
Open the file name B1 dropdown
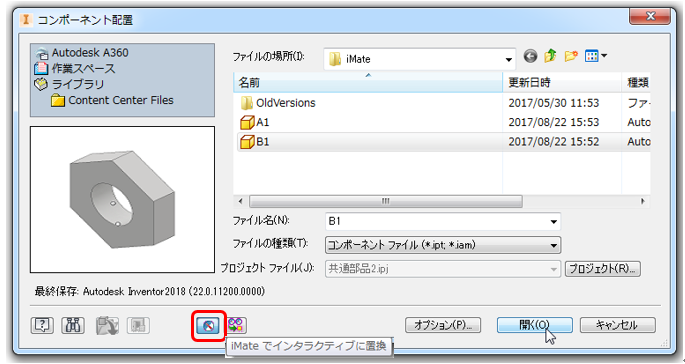554,222
